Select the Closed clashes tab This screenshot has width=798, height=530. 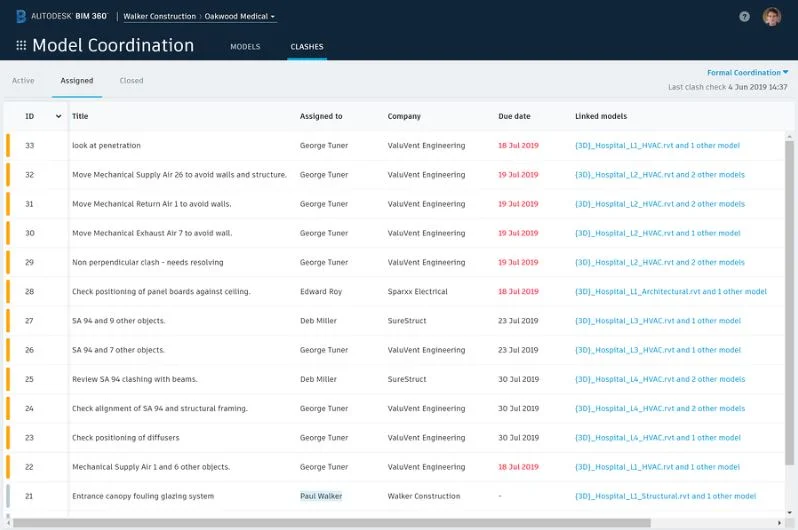pos(131,80)
